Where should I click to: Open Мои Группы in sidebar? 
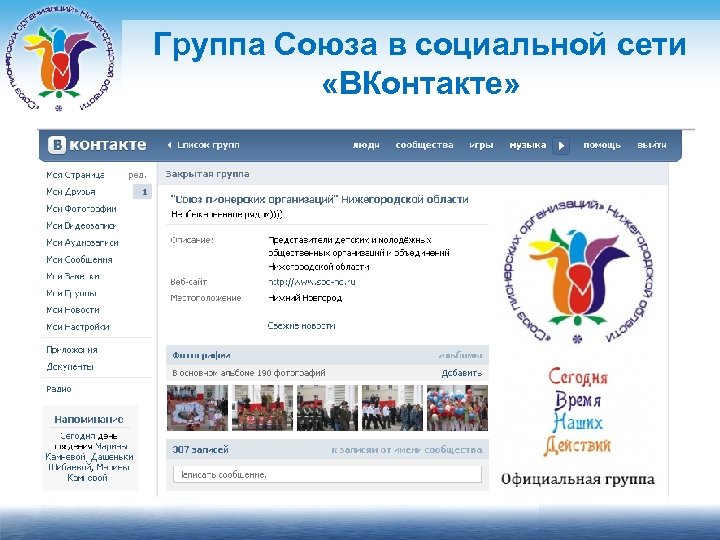click(x=71, y=293)
